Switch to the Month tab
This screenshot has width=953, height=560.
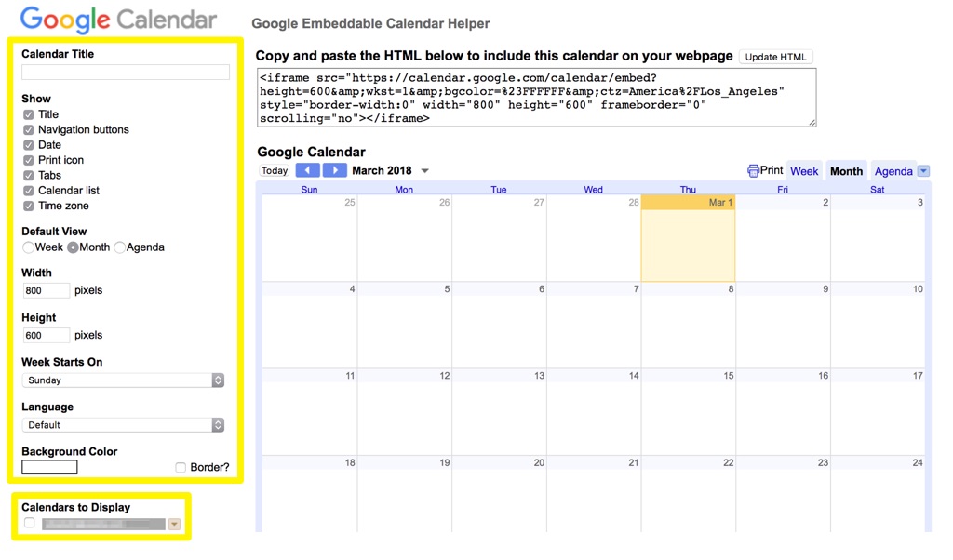[x=846, y=171]
